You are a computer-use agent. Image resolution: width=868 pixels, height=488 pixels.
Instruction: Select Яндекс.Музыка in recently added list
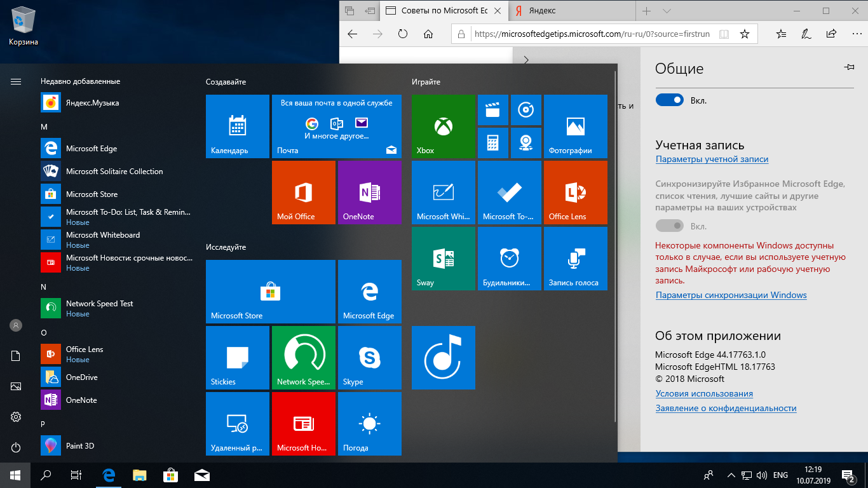(117, 103)
